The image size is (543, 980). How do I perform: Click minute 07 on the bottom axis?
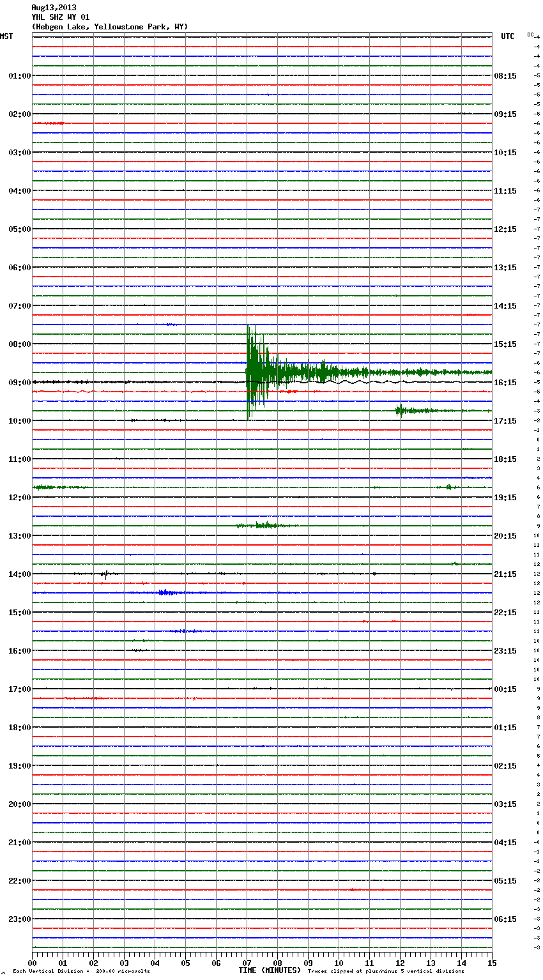(247, 963)
